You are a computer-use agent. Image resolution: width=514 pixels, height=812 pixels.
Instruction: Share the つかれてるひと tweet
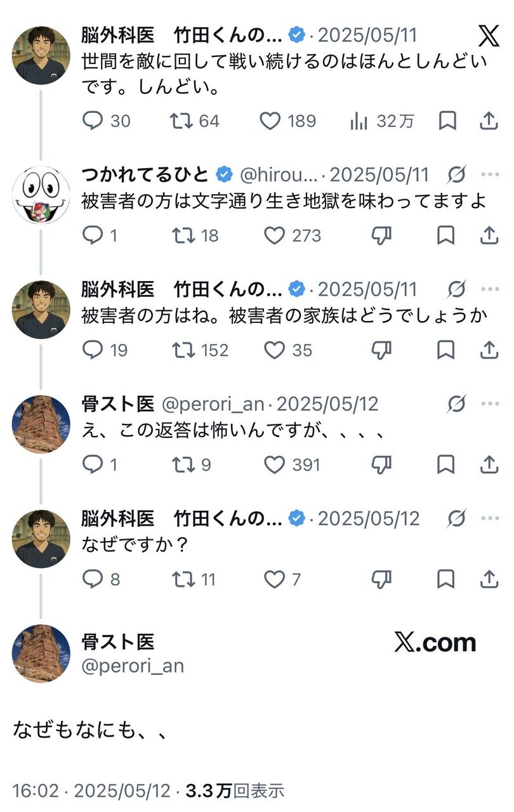(489, 235)
